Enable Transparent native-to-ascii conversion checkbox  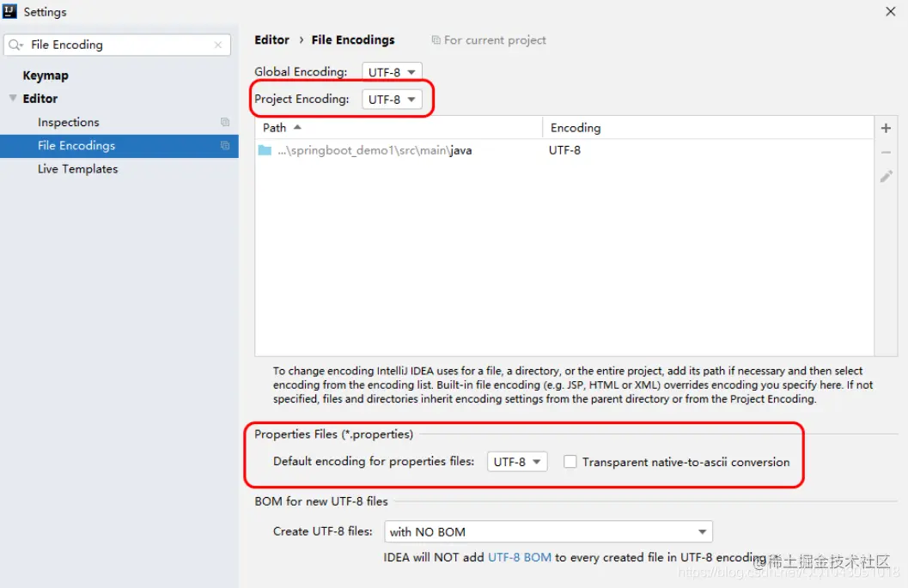[570, 461]
